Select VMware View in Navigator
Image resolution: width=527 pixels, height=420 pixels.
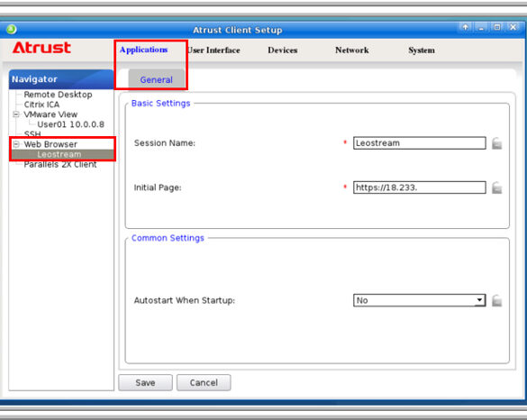[x=50, y=114]
